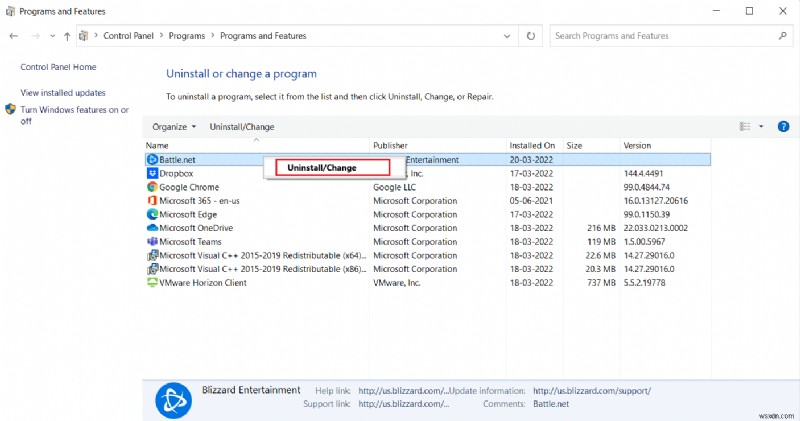The height and width of the screenshot is (421, 800).
Task: Select the Microsoft Teams entry
Action: tap(190, 242)
